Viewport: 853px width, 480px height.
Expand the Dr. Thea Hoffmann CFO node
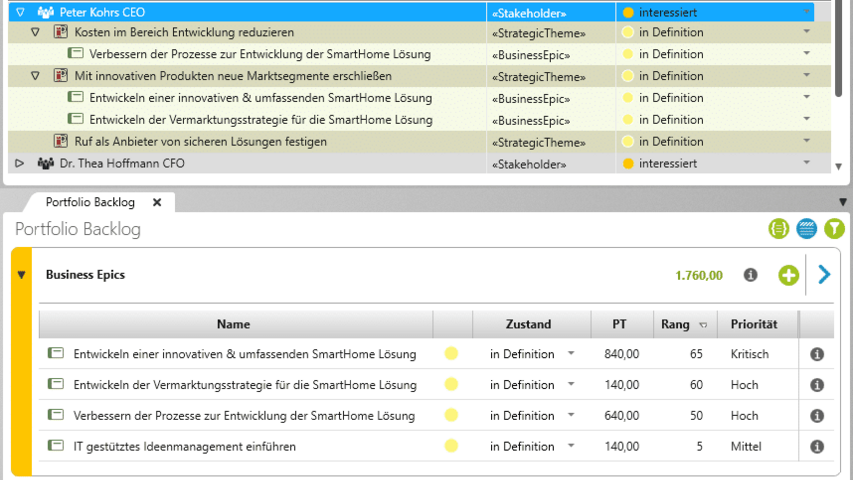pos(20,163)
